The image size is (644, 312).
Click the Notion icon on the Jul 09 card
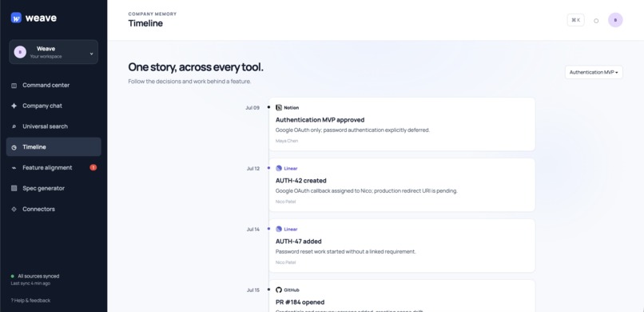(279, 108)
